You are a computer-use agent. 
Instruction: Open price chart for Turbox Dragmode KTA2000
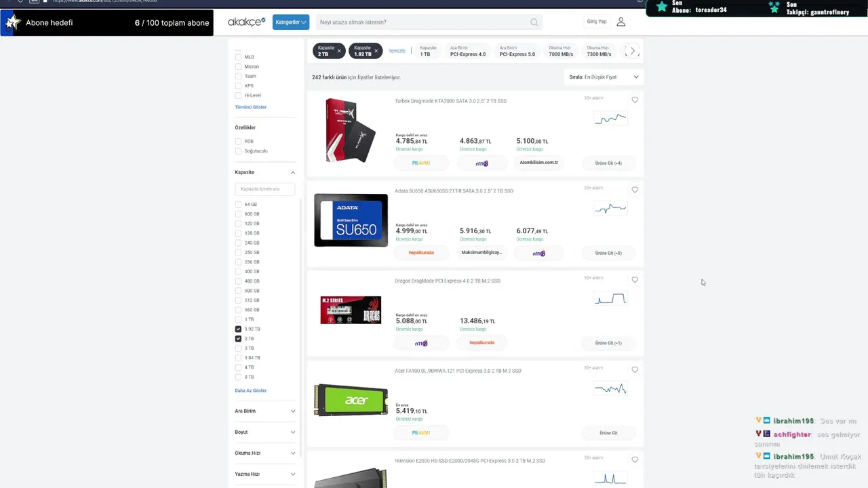click(x=610, y=119)
